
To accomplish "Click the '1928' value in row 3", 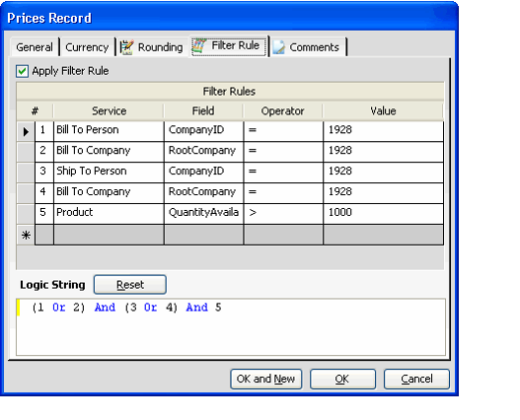I will [383, 173].
